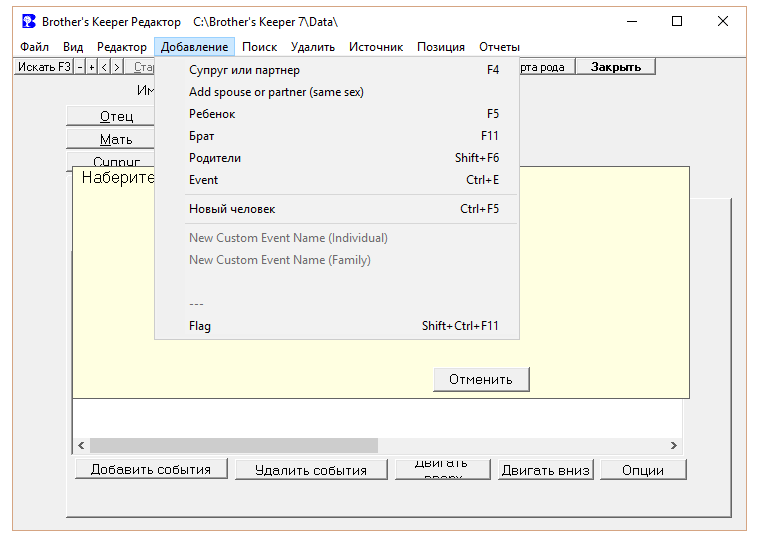This screenshot has width=779, height=544.
Task: Click the minus toolbar button
Action: tap(80, 67)
